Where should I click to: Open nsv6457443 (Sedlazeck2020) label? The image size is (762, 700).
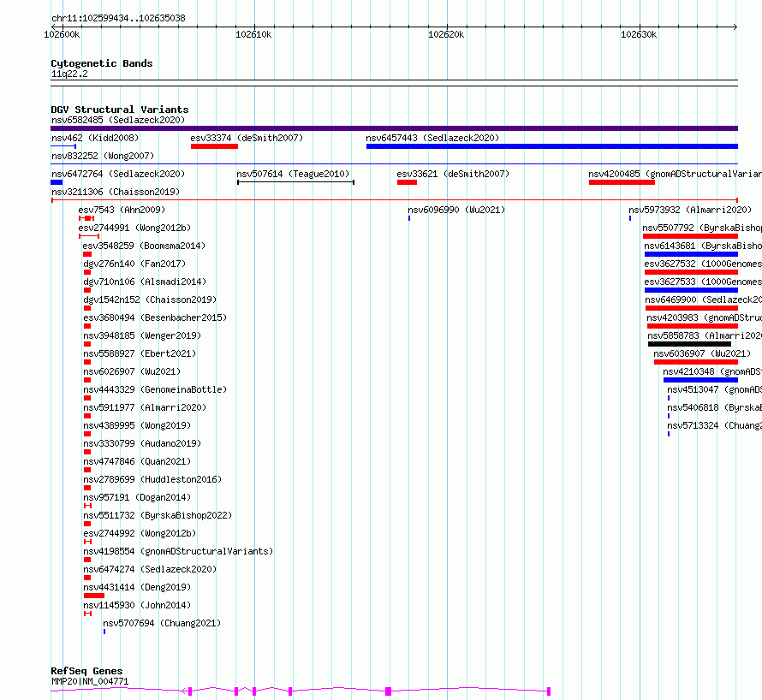coord(432,138)
